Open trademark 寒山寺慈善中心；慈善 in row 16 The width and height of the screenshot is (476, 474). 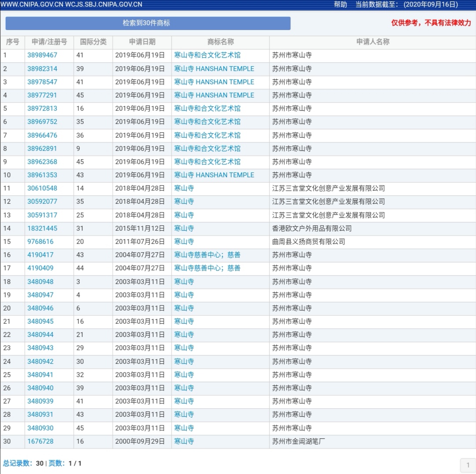207,255
